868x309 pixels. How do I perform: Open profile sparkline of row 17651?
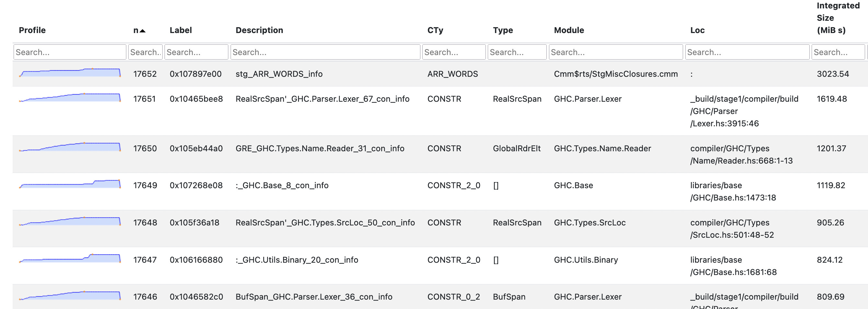tap(70, 98)
